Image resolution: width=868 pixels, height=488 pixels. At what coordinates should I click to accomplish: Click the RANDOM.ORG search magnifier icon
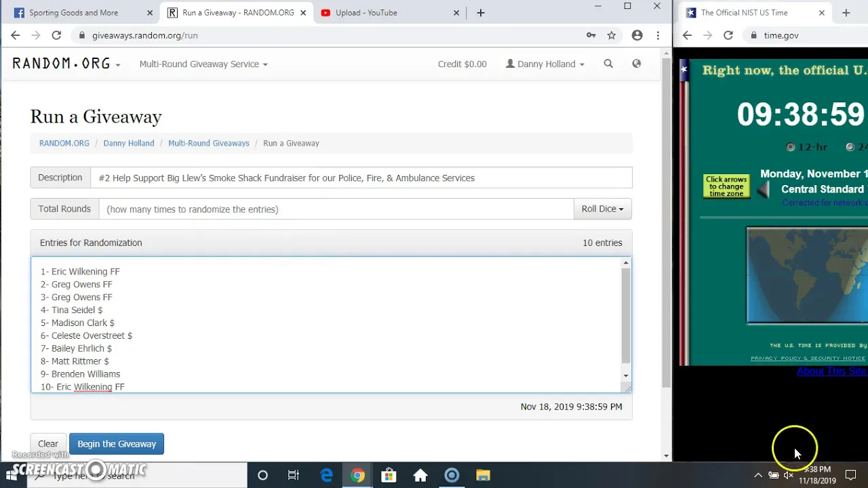coord(608,64)
